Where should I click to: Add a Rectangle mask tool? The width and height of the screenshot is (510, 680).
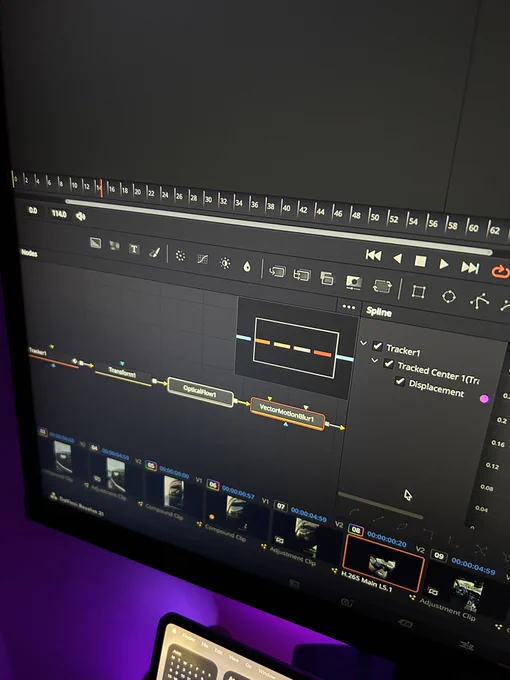(x=418, y=291)
